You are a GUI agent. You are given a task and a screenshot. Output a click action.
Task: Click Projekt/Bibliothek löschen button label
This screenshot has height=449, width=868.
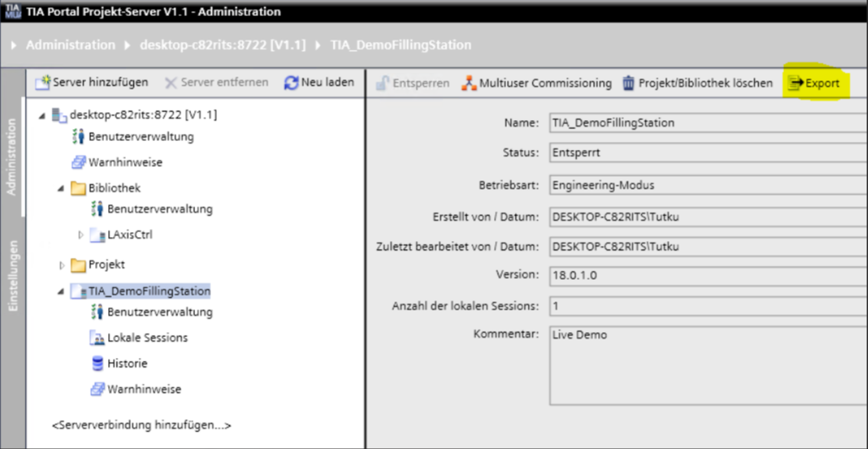click(x=706, y=84)
